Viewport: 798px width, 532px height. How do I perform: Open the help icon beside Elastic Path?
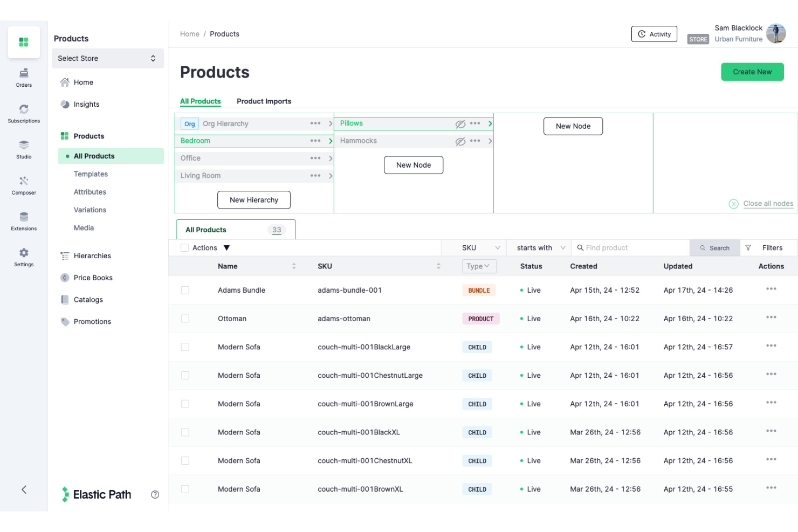155,494
